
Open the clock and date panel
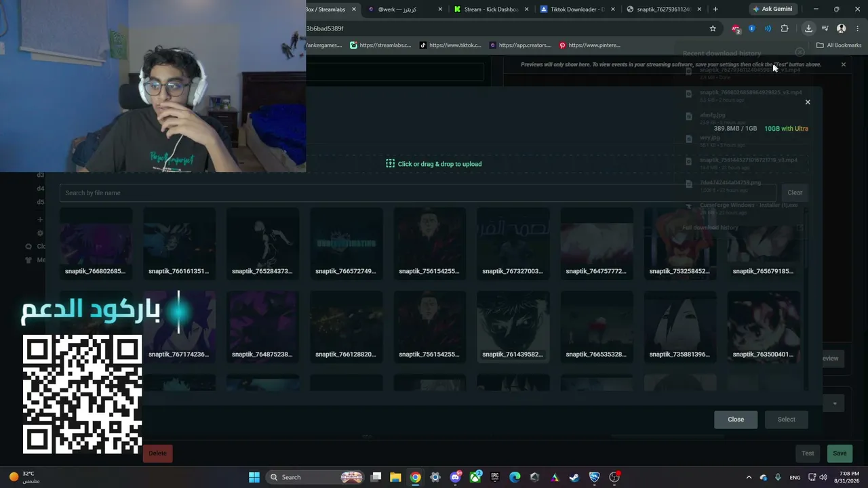pyautogui.click(x=848, y=477)
